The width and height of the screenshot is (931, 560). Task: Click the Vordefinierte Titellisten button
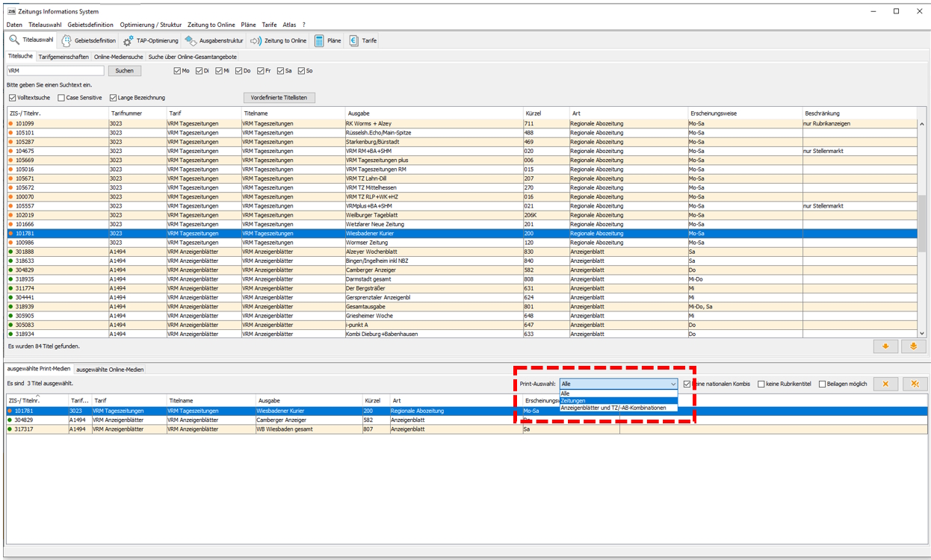click(x=279, y=98)
